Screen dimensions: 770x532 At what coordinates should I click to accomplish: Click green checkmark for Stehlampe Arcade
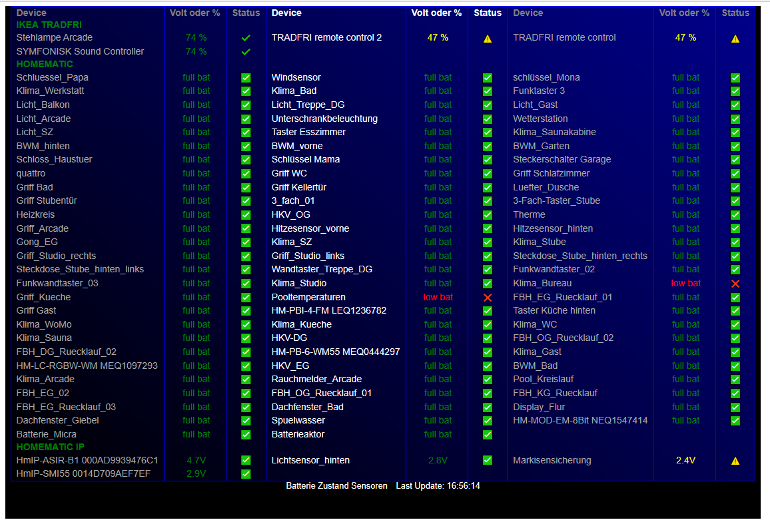pyautogui.click(x=246, y=38)
